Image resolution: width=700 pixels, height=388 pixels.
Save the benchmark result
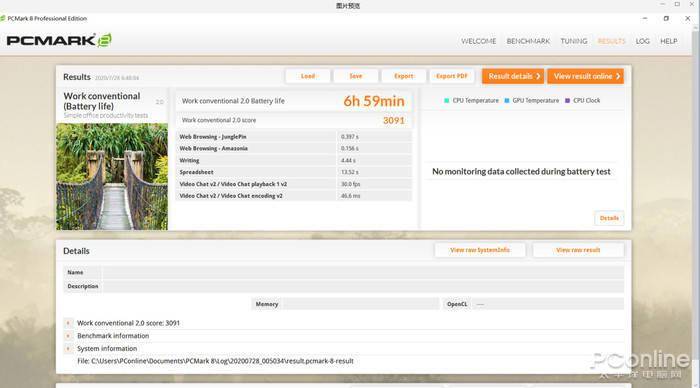coord(356,76)
